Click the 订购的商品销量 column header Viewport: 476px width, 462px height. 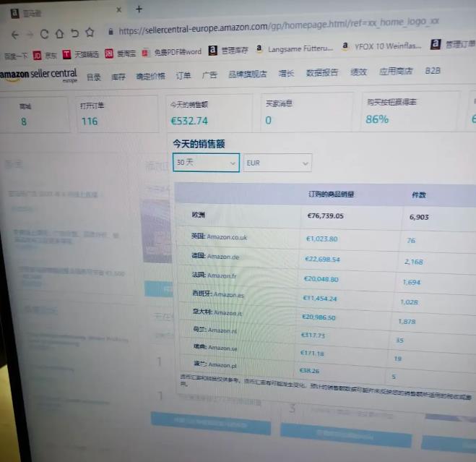tap(332, 194)
